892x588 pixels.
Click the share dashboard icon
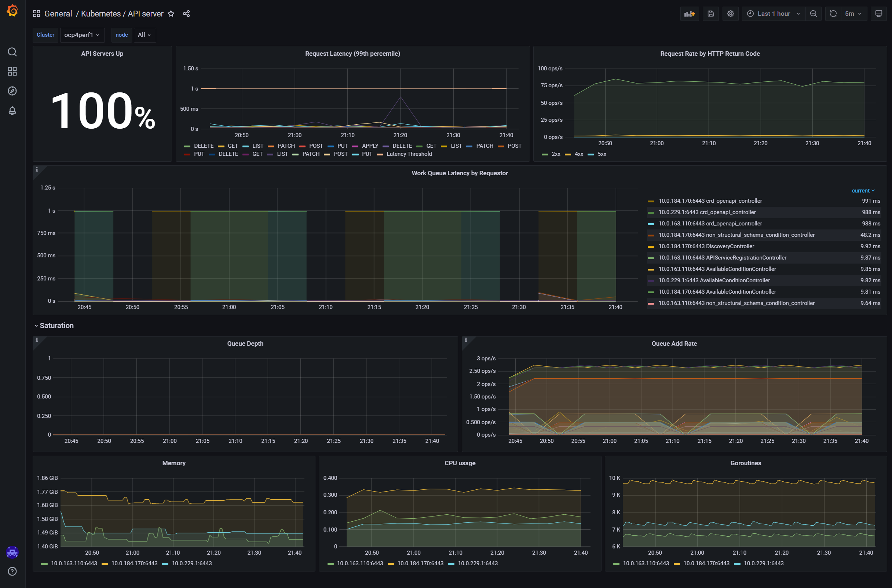(186, 14)
